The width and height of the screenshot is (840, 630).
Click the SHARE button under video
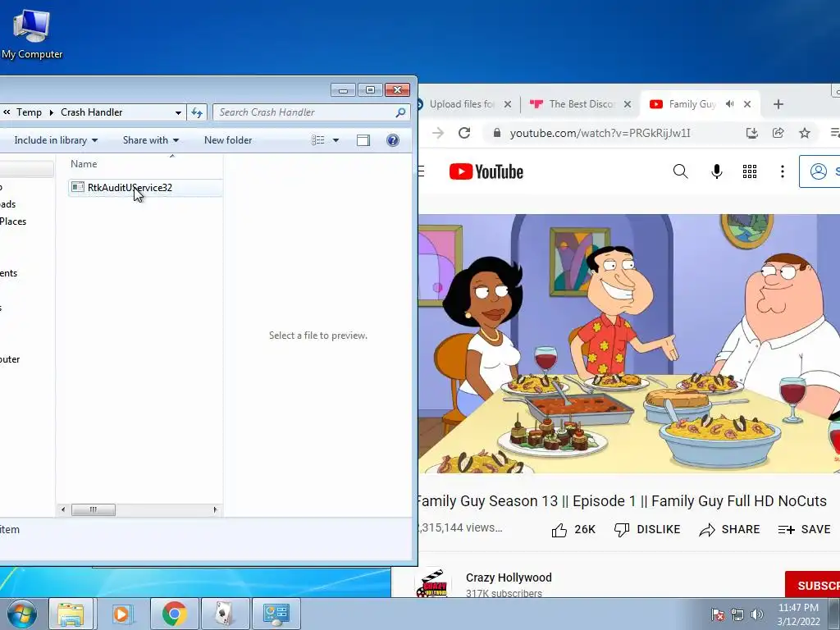[x=729, y=530]
